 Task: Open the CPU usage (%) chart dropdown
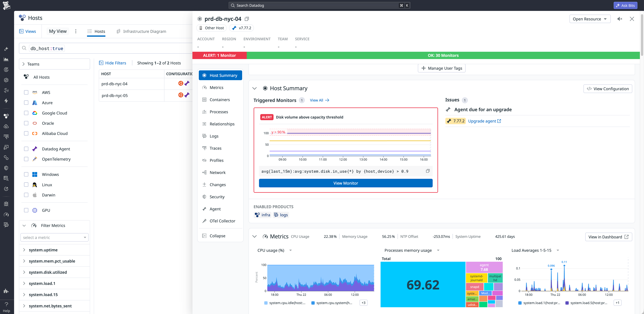pyautogui.click(x=291, y=250)
